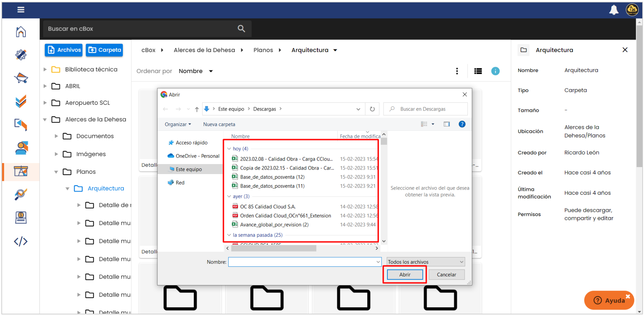Change the view layout icon in dialog
The height and width of the screenshot is (315, 644).
424,124
